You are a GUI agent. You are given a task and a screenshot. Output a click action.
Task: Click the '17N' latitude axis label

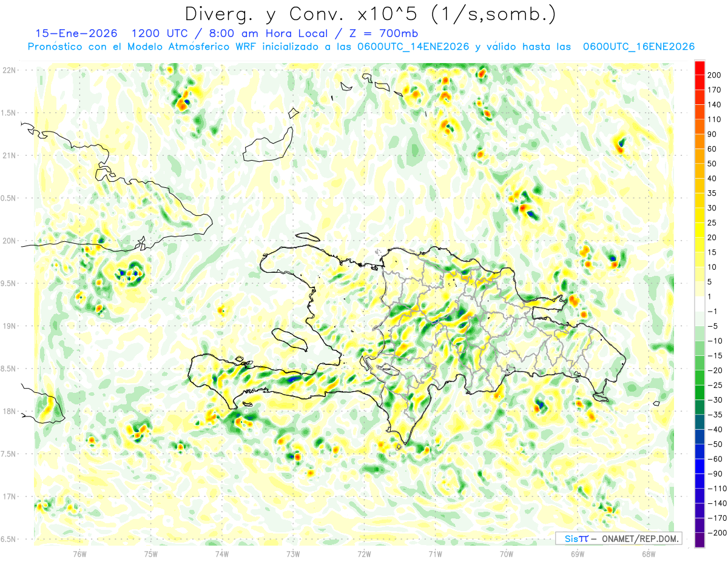pyautogui.click(x=9, y=497)
